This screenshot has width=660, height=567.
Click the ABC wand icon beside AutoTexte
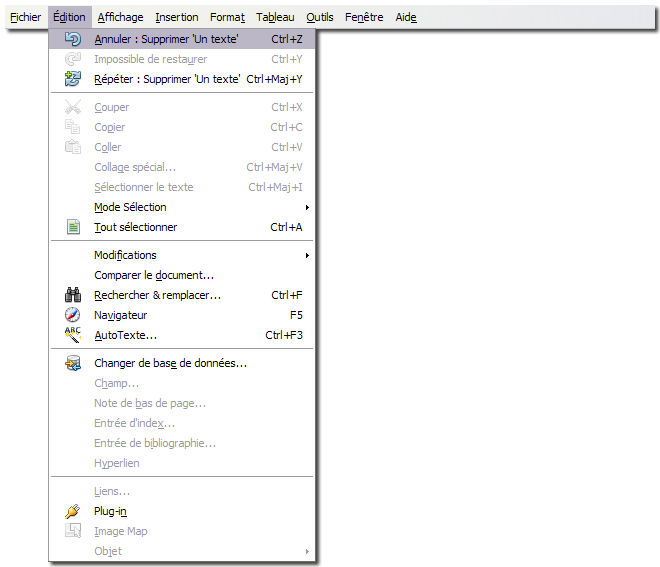[x=73, y=335]
